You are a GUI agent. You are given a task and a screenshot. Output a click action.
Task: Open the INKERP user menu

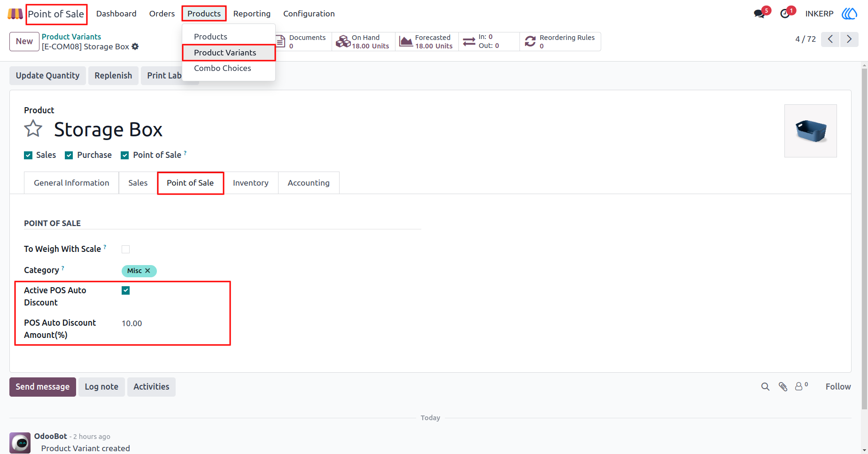819,14
